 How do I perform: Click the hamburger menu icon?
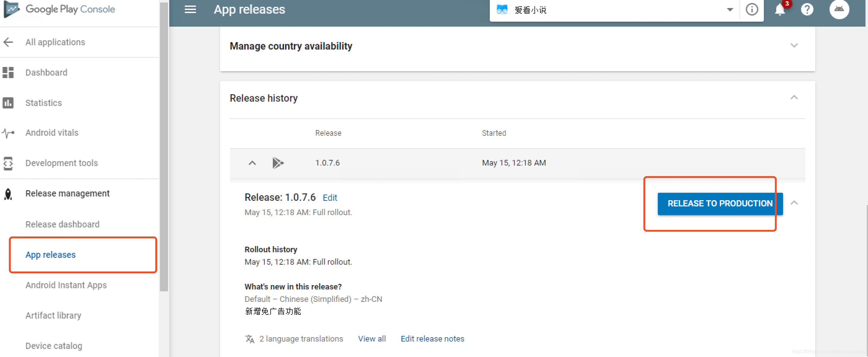click(190, 9)
